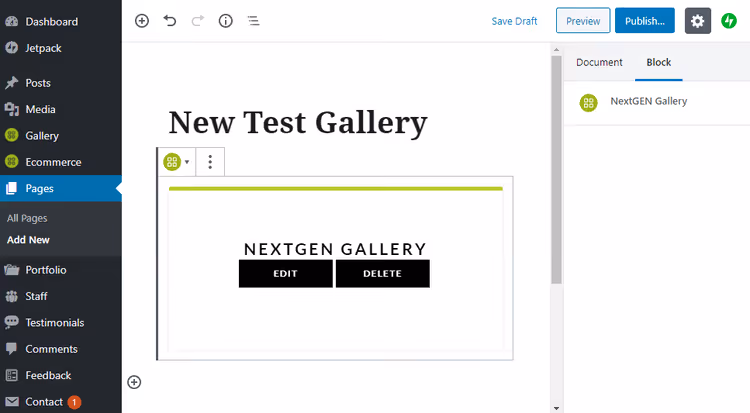
Task: Open block type switcher dropdown arrow
Action: tap(187, 162)
